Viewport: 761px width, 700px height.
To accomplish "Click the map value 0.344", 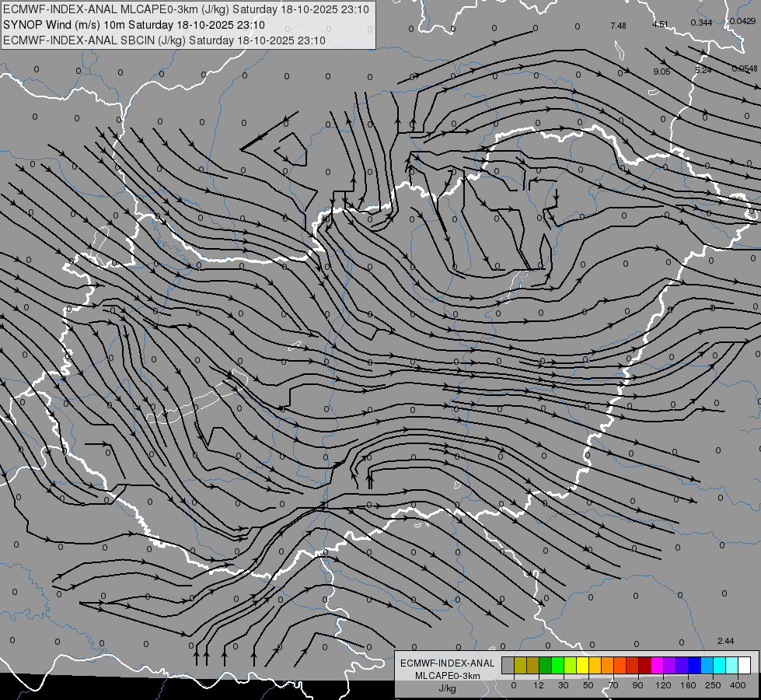I will point(701,23).
